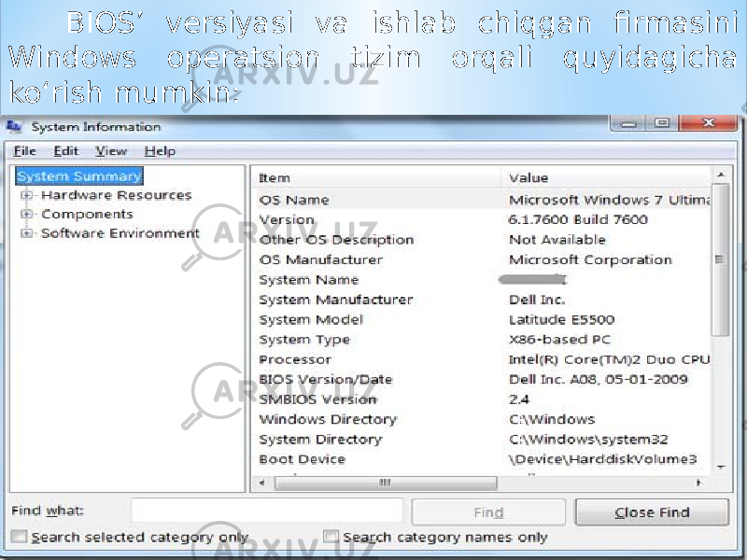Open the File menu
The image size is (747, 560).
pos(25,151)
